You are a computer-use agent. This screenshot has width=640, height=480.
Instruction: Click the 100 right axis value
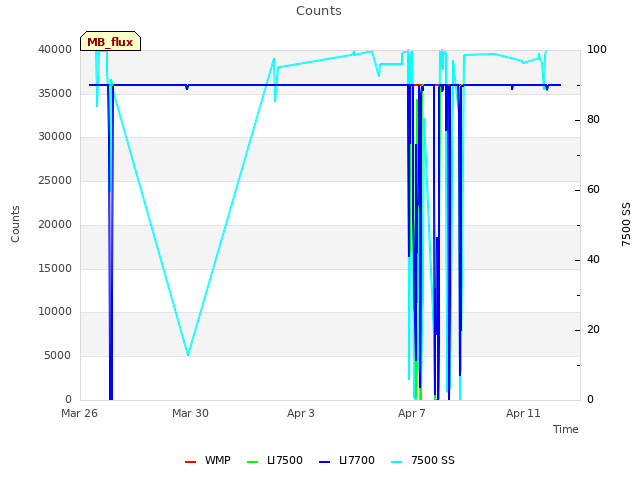click(x=597, y=50)
